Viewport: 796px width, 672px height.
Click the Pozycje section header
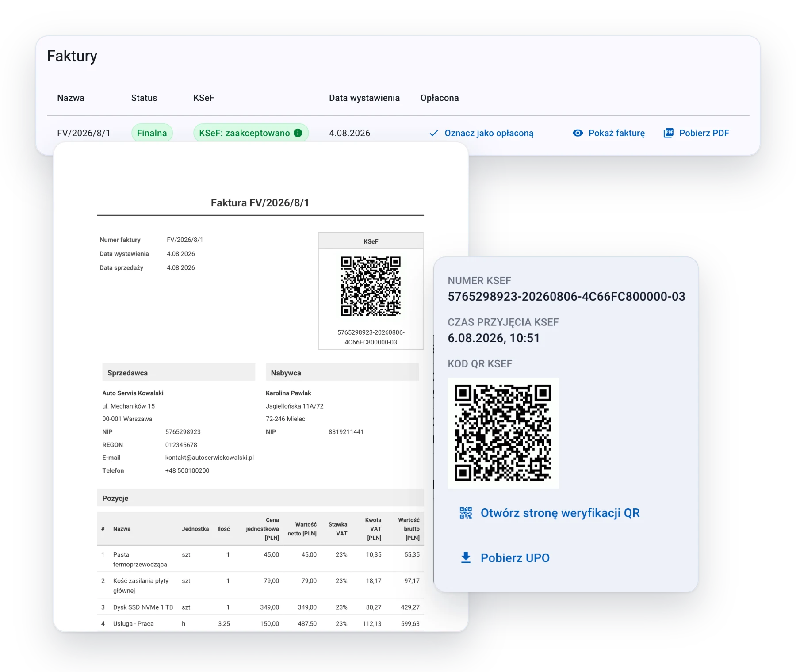click(x=260, y=498)
